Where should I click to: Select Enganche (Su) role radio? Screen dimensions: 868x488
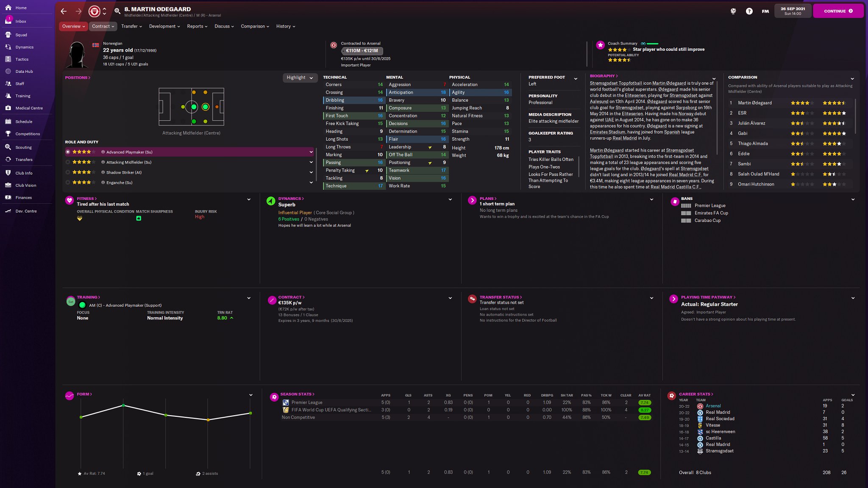68,183
